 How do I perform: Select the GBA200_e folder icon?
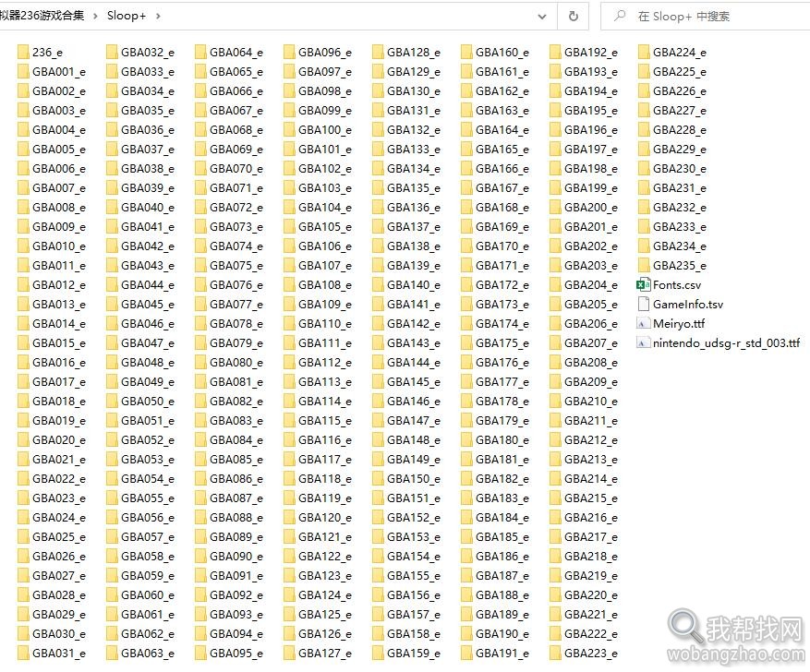tap(555, 207)
